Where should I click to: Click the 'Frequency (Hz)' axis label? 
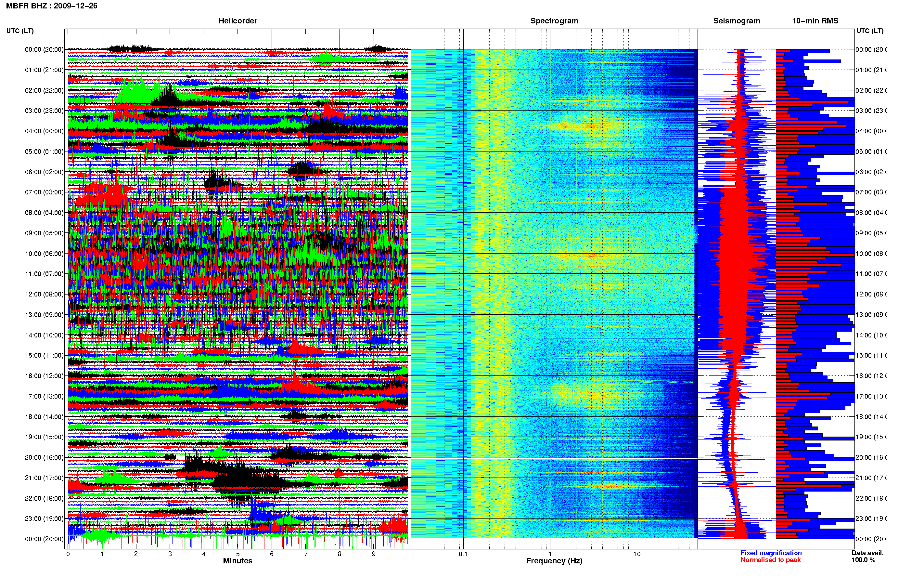click(x=554, y=561)
